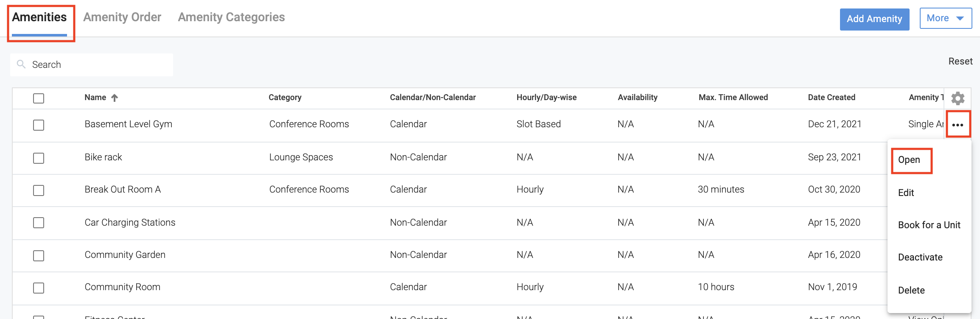This screenshot has width=980, height=319.
Task: Choose Book for a Unit option
Action: point(929,225)
